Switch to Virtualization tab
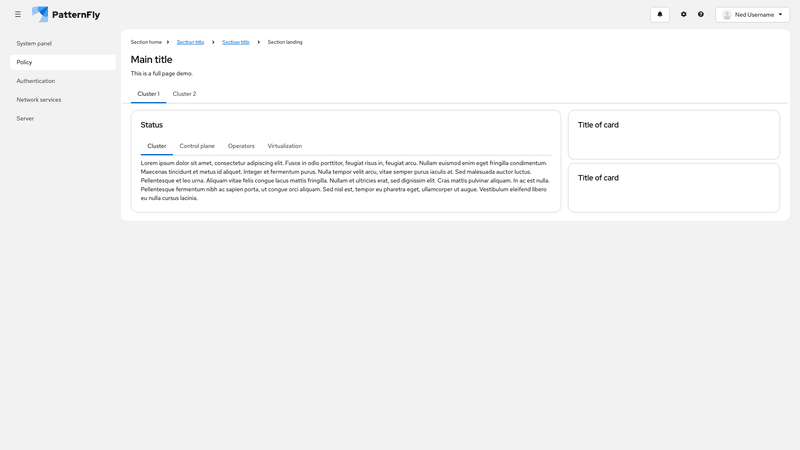The height and width of the screenshot is (450, 800). click(284, 146)
